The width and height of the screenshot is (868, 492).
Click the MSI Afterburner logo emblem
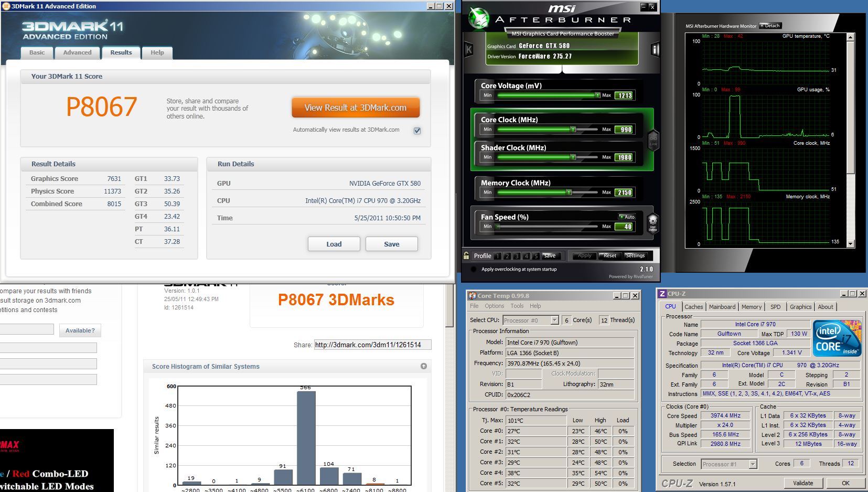[478, 18]
